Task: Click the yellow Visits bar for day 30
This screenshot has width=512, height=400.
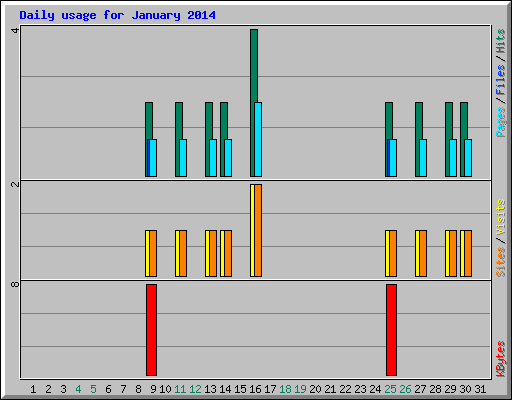Action: coord(462,253)
